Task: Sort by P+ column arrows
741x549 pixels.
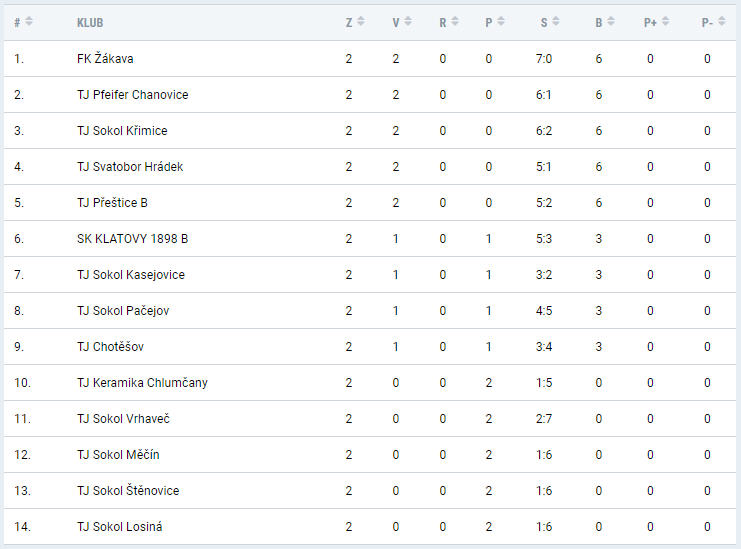Action: tap(665, 22)
